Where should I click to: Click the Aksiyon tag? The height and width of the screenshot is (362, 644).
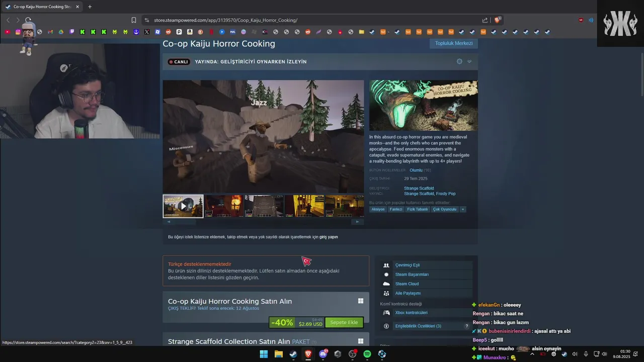[x=378, y=209]
